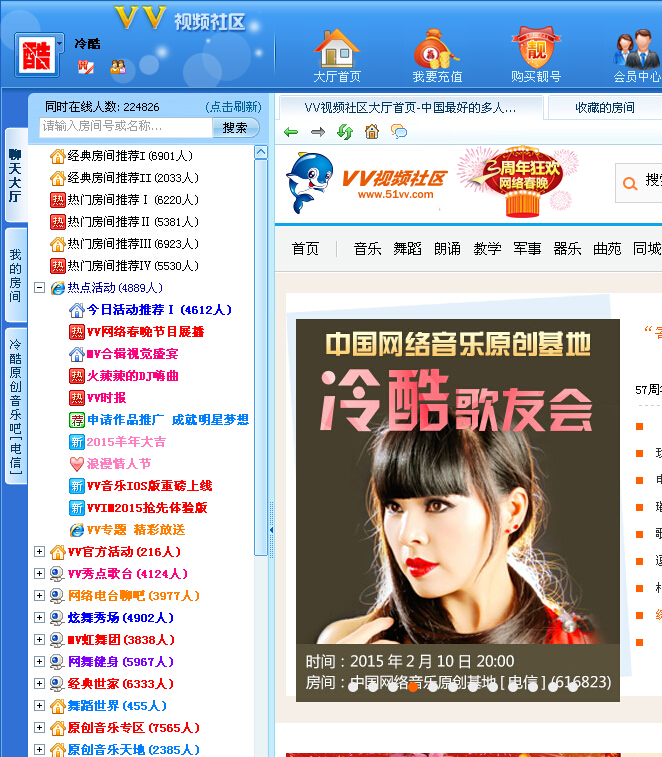Open the calendar sign-in icon under username

85,67
